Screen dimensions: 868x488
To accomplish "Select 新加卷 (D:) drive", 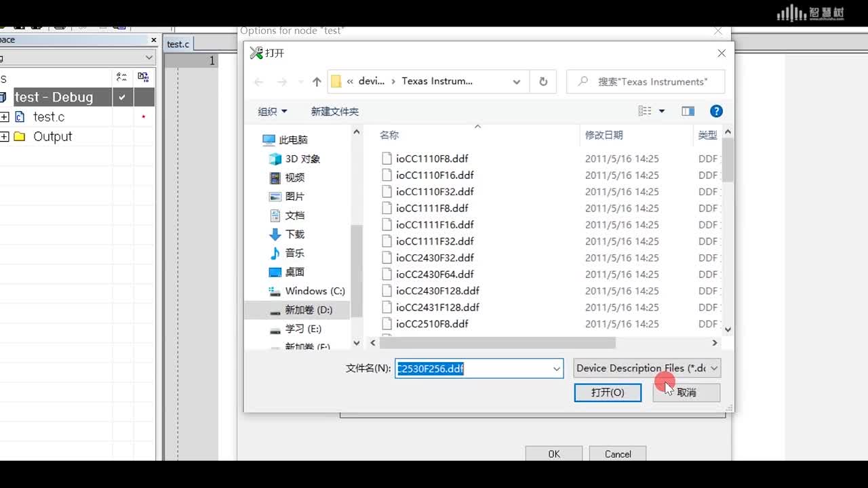I will point(298,310).
